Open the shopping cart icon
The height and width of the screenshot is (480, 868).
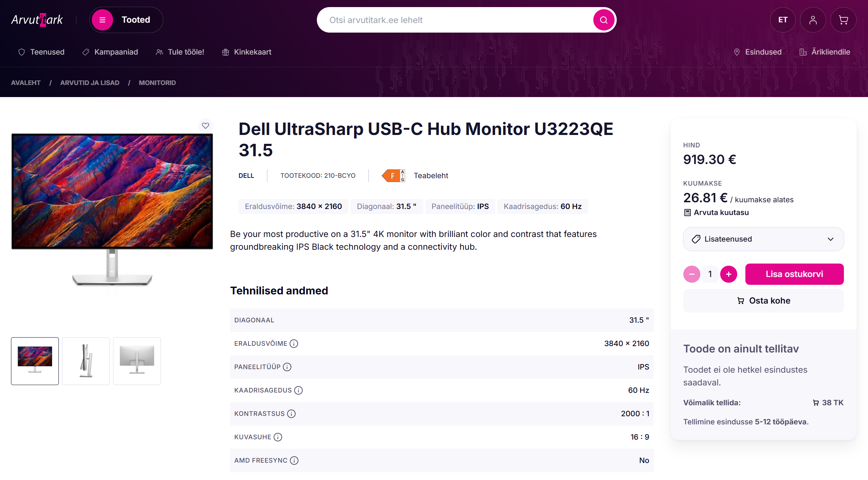[x=843, y=20]
